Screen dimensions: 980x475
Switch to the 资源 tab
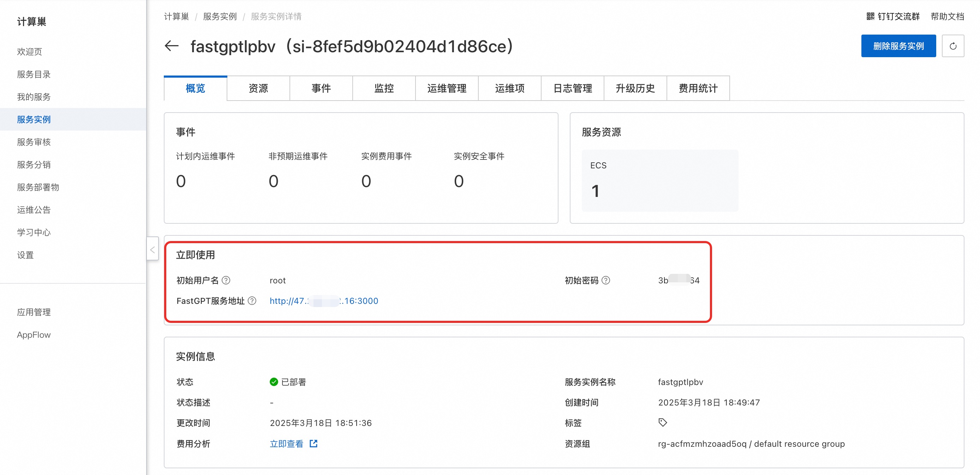click(x=258, y=88)
